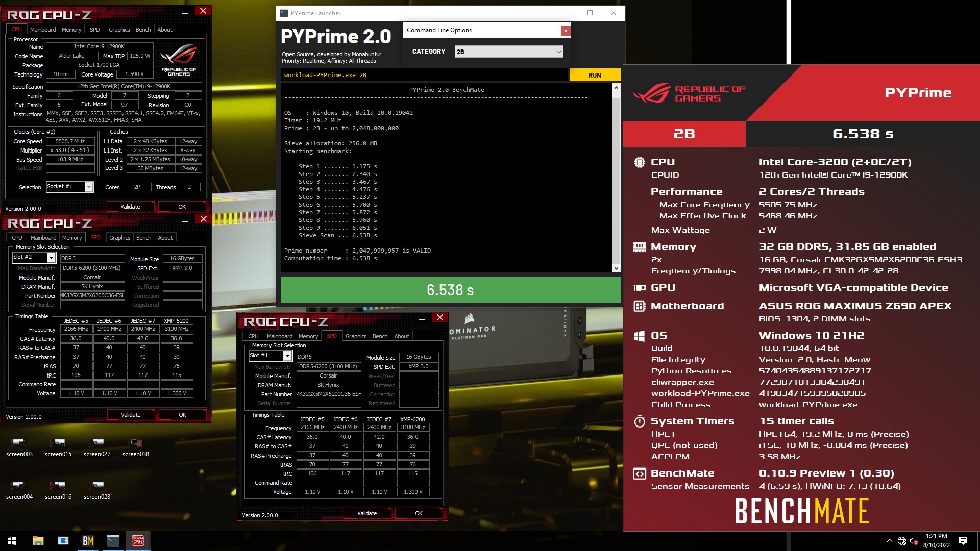
Task: Click Validate in Slot #1 CPU-Z window
Action: [x=367, y=513]
